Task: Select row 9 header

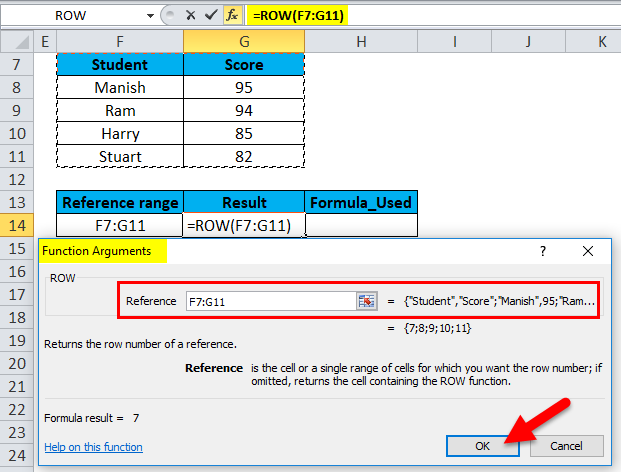Action: click(x=17, y=110)
